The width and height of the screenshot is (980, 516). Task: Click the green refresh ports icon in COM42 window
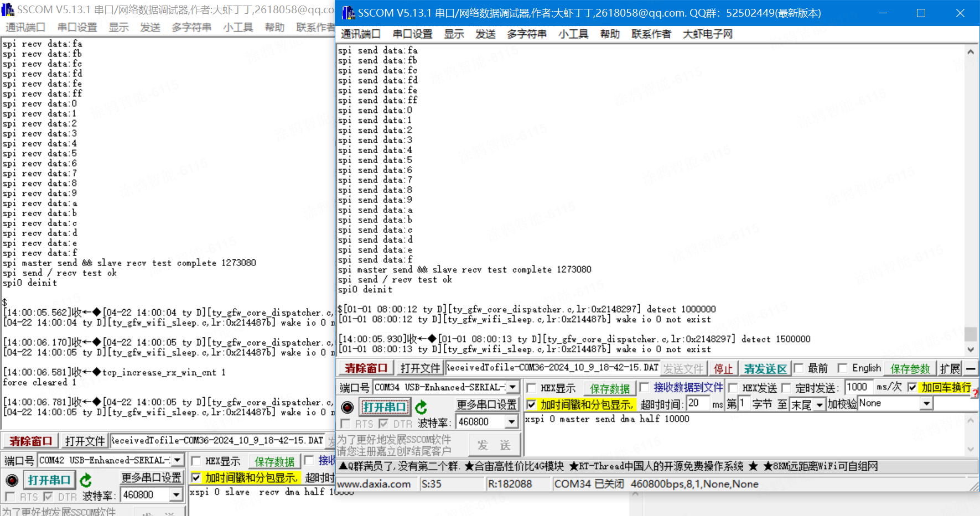point(86,480)
